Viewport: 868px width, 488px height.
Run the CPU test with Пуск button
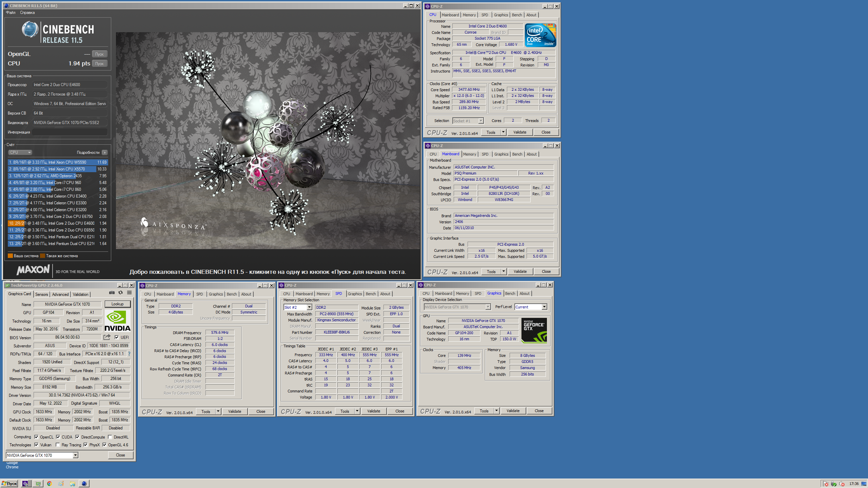tap(99, 63)
